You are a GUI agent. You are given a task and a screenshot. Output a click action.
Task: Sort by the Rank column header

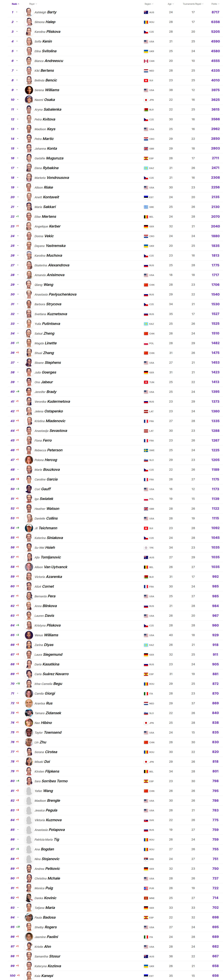tap(15, 4)
